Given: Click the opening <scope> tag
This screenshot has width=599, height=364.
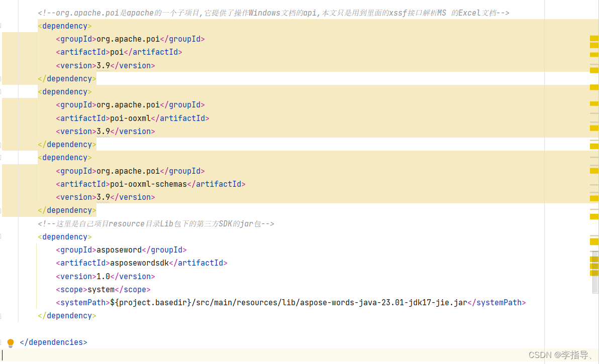Looking at the screenshot, I should click(72, 290).
